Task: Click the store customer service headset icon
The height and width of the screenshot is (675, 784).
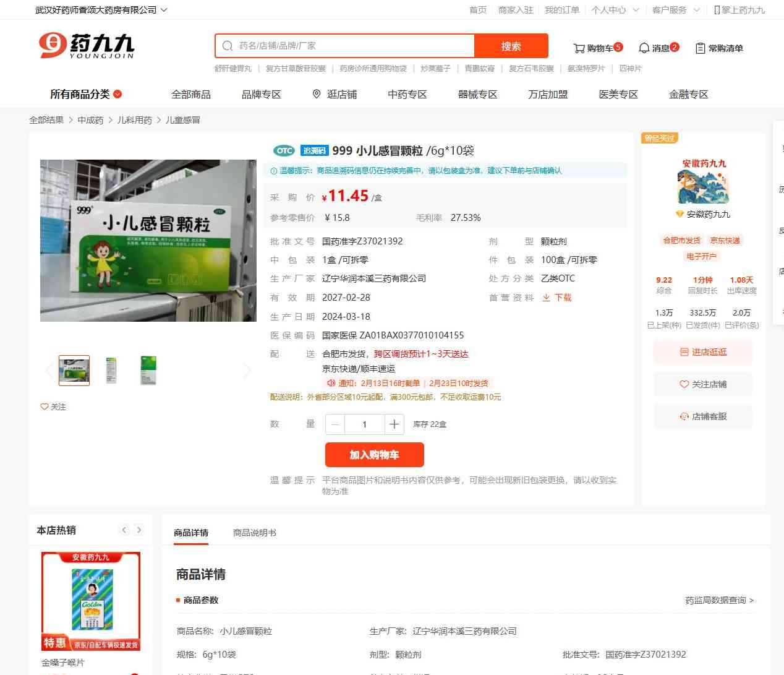Action: (684, 416)
